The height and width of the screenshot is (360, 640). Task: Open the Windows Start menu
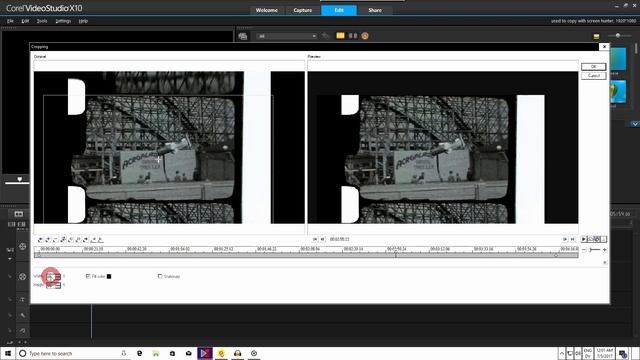(x=8, y=353)
